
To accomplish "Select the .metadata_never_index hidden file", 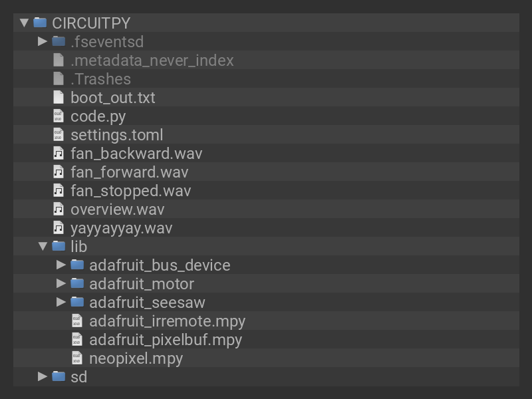I will tap(152, 60).
